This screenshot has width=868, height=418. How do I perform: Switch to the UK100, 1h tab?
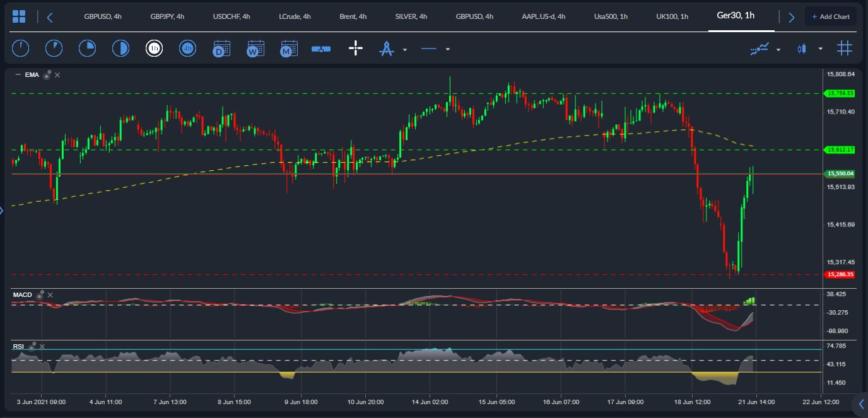click(672, 16)
